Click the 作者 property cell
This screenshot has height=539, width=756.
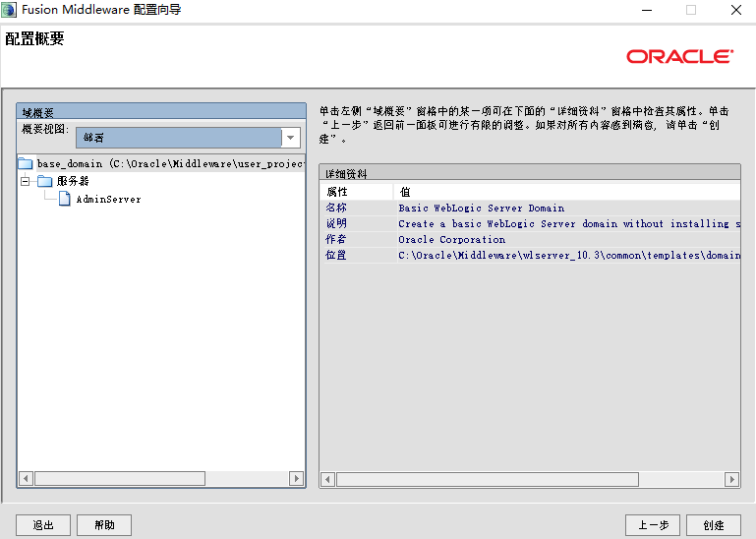pyautogui.click(x=357, y=239)
